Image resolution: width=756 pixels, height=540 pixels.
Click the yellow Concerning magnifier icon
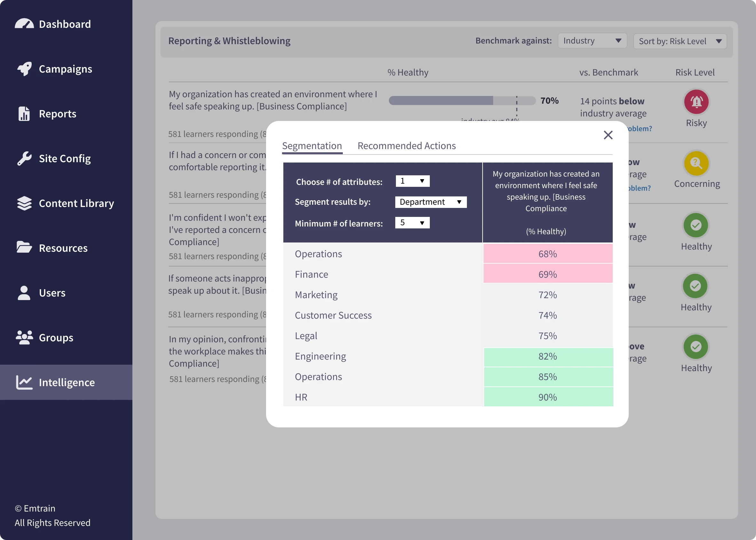point(696,163)
